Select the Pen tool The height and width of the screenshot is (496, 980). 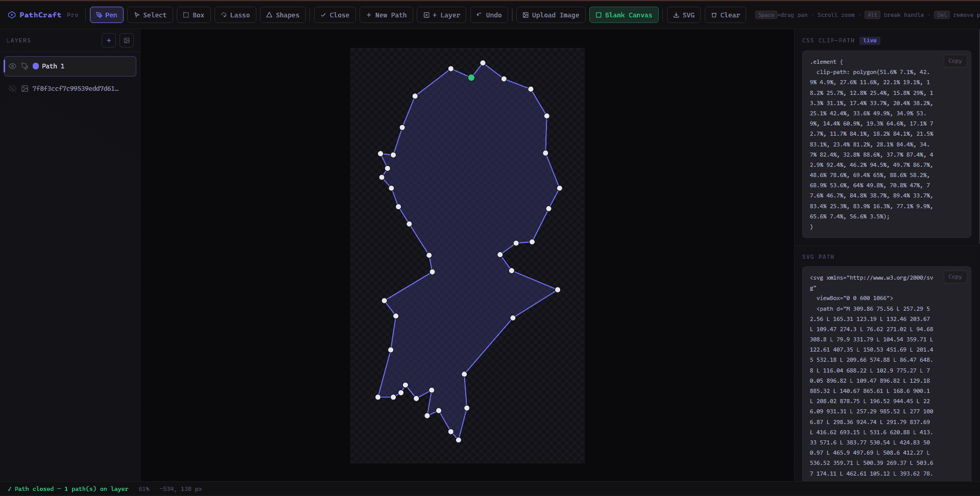click(106, 15)
